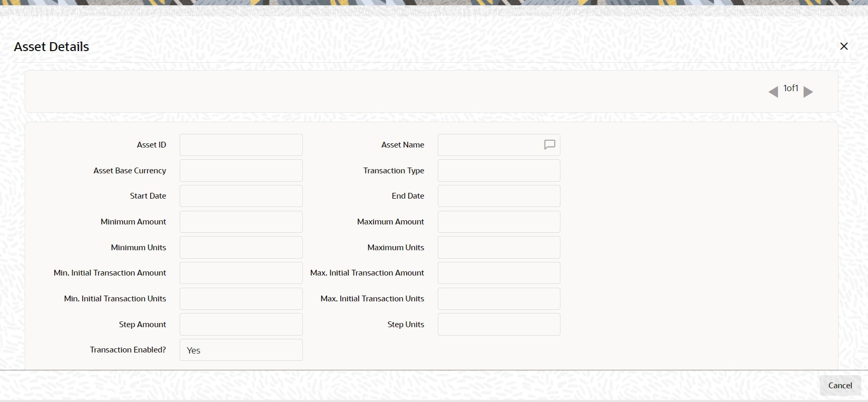Focus the Step Units field

499,325
